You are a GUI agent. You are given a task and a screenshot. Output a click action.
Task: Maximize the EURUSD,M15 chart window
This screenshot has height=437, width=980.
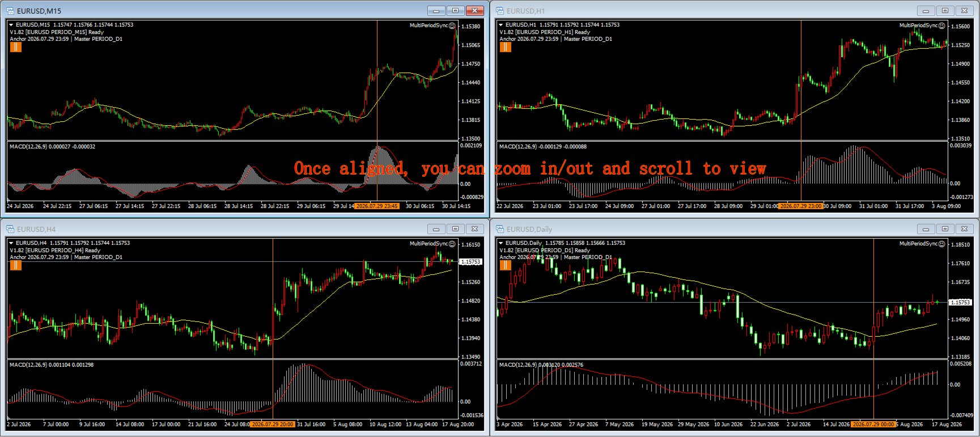pyautogui.click(x=455, y=11)
